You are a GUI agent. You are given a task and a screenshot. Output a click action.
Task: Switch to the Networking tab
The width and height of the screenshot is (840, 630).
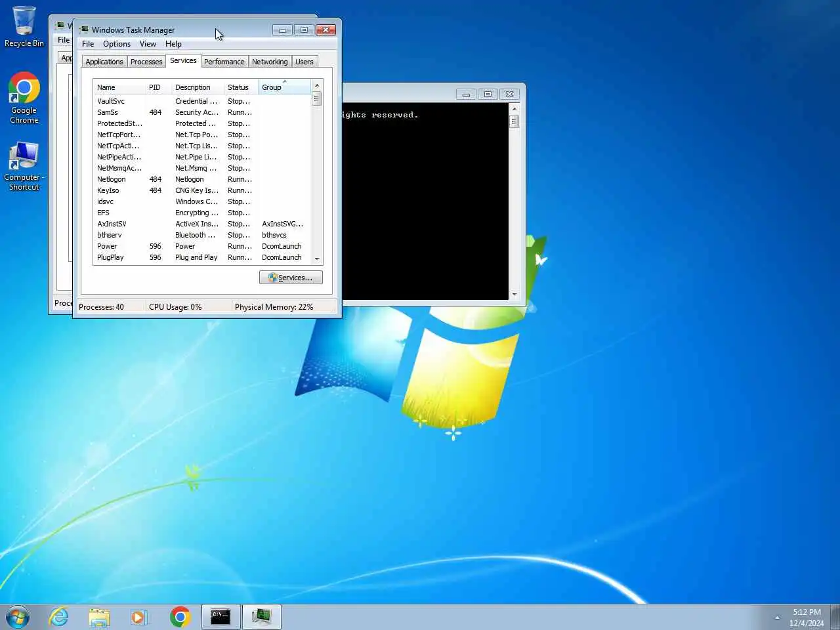pyautogui.click(x=270, y=62)
